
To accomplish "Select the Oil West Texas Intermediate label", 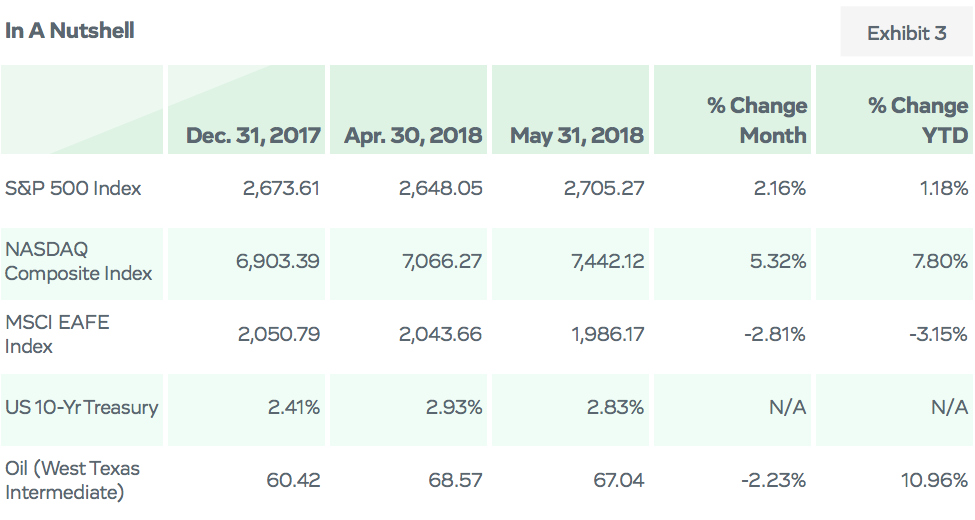I will point(72,480).
